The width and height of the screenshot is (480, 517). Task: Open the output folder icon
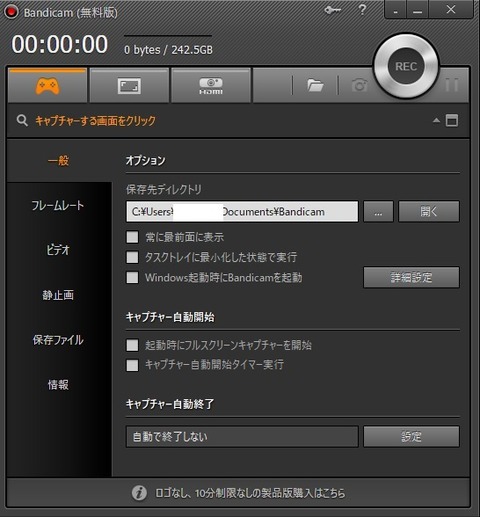(x=315, y=85)
